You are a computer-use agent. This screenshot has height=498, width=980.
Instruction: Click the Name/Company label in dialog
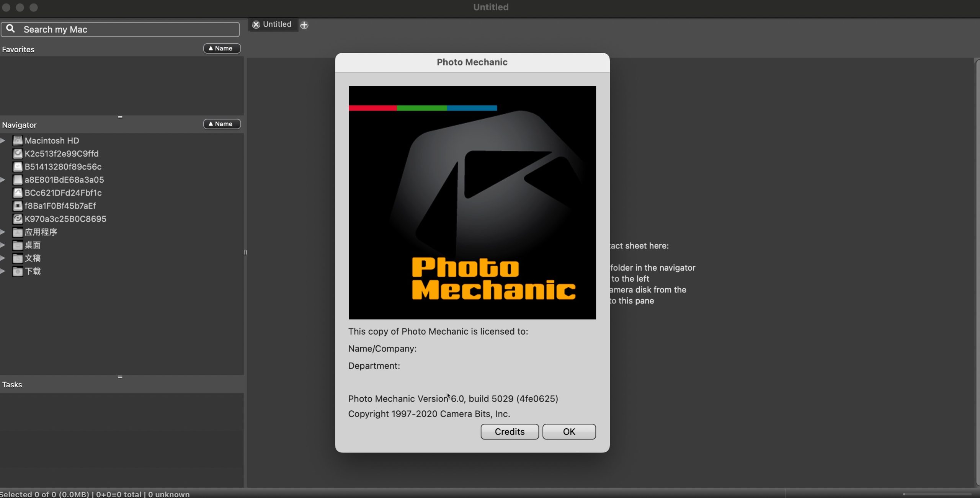[382, 349]
